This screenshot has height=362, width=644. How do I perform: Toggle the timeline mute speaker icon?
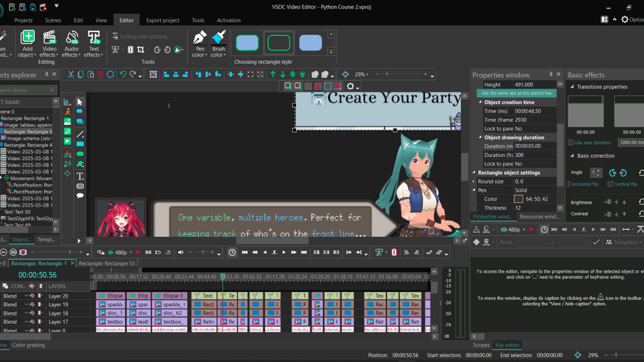181,252
